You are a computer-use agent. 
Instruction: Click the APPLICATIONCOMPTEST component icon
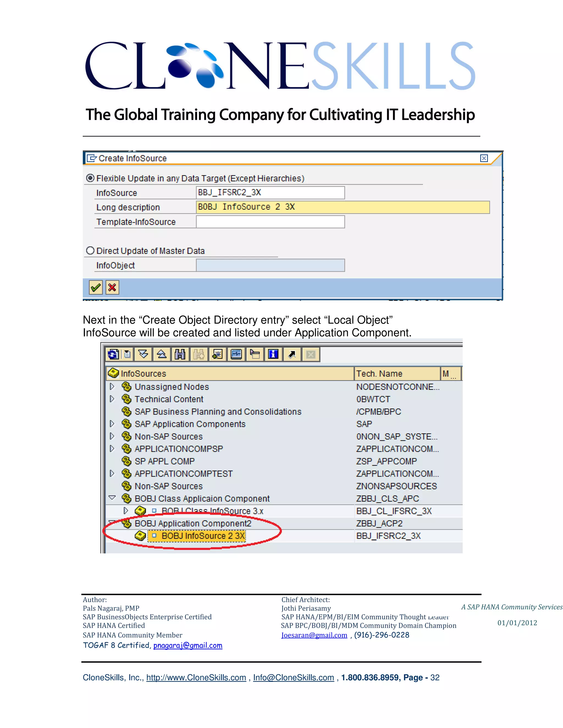point(126,473)
